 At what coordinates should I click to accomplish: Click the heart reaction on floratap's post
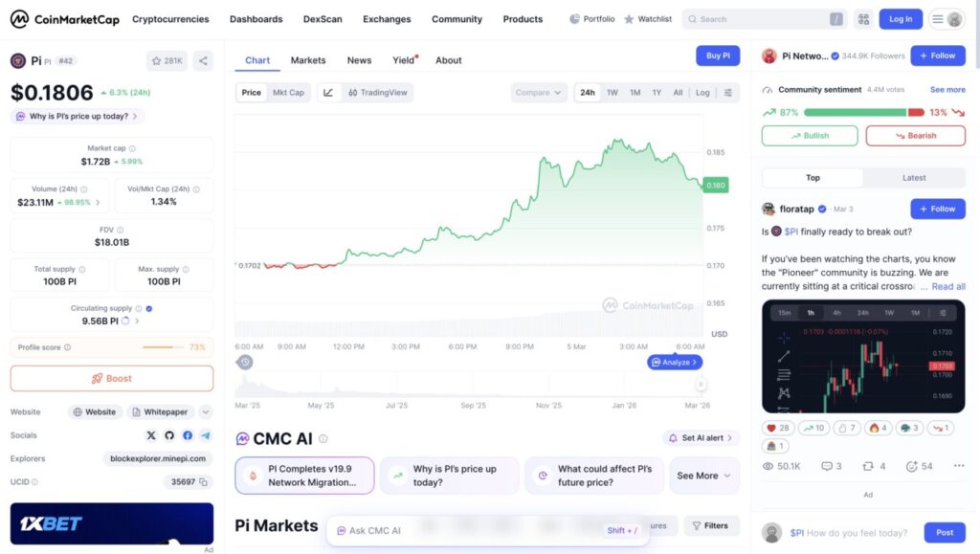(x=777, y=429)
